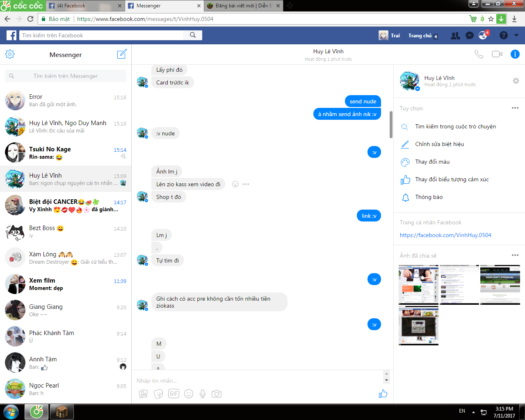This screenshot has height=420, width=525.
Task: Open Huy Lê Vĩnh, Ngo Duy Manh group chat
Action: [66, 127]
